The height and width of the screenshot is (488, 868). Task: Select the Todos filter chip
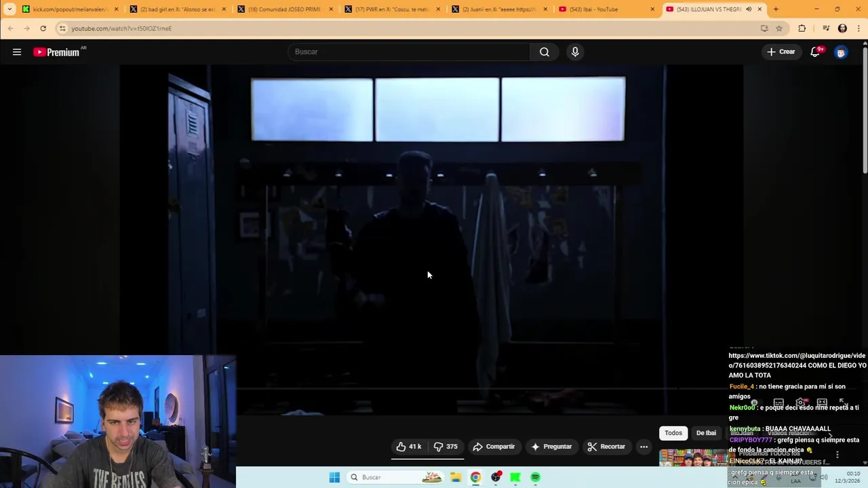click(673, 433)
